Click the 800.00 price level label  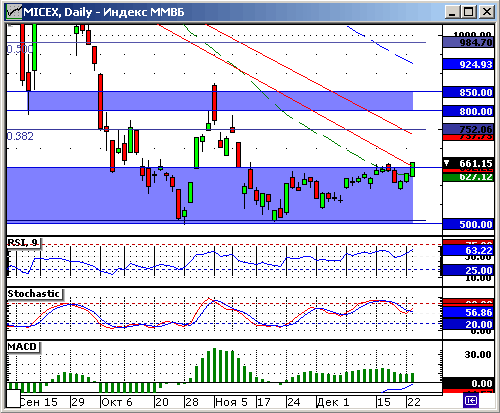pyautogui.click(x=468, y=111)
